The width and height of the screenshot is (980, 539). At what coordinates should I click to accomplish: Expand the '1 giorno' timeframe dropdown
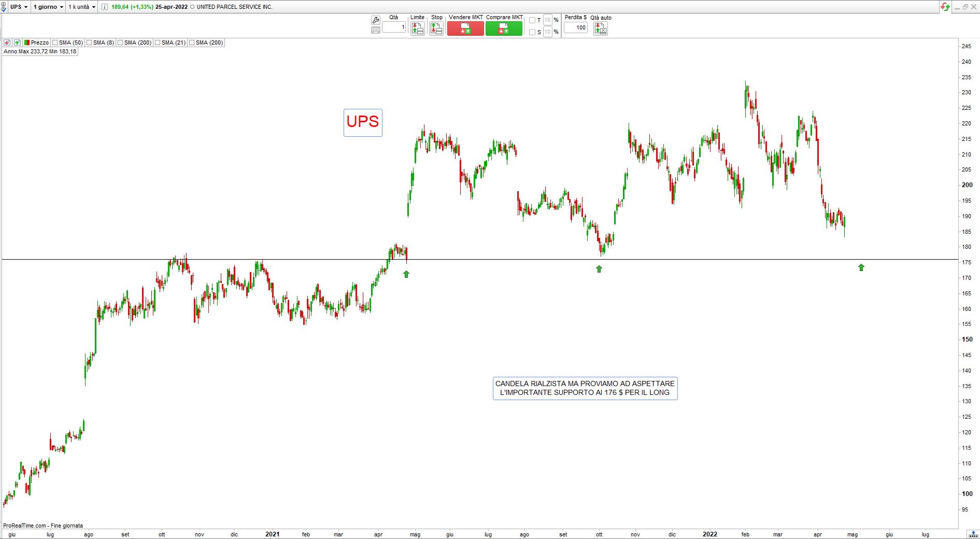tap(48, 7)
